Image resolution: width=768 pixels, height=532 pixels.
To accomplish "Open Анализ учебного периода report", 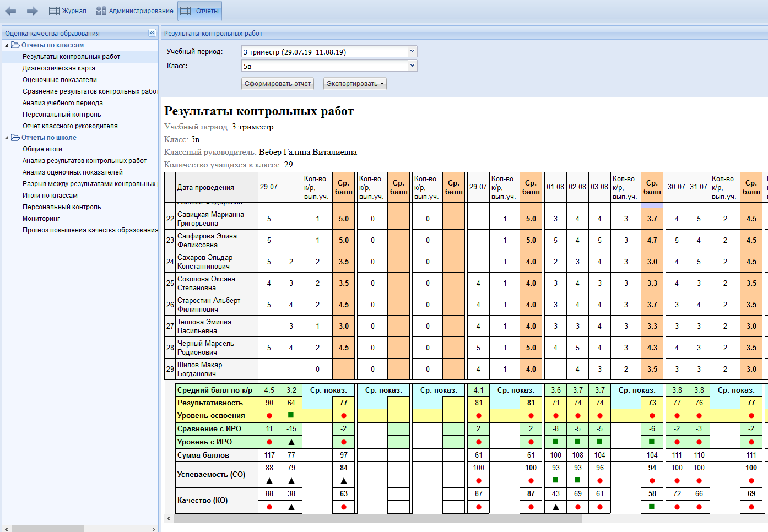I will (x=63, y=103).
